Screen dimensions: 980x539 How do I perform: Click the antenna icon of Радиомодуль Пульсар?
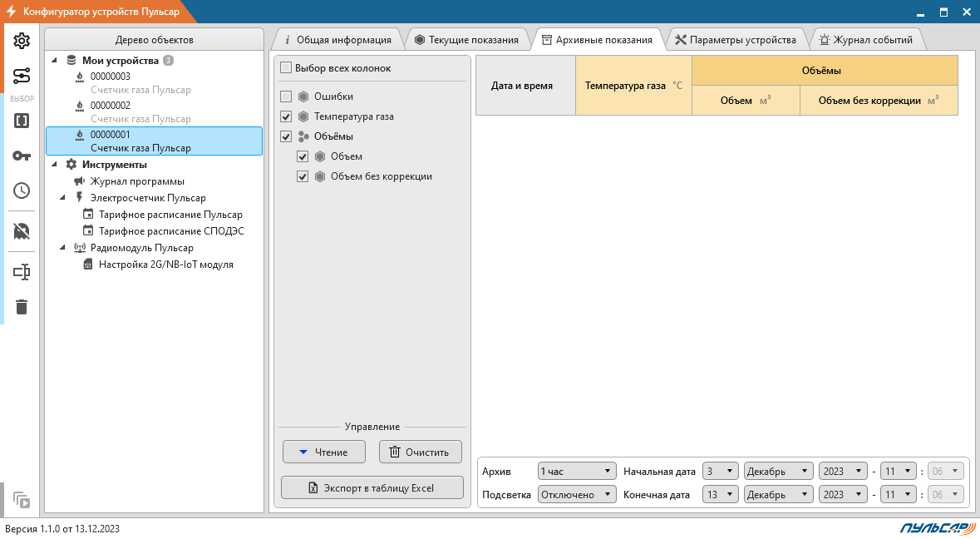point(79,248)
